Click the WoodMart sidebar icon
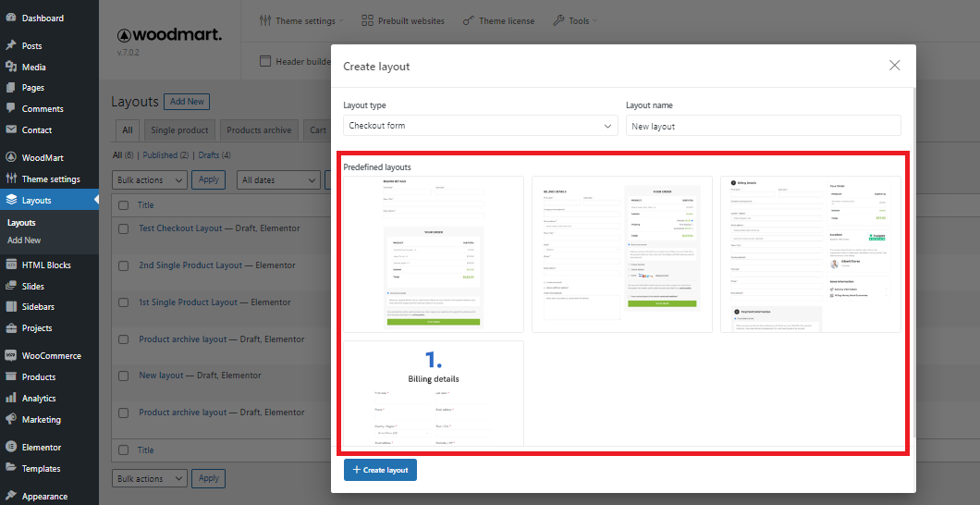The height and width of the screenshot is (505, 980). pyautogui.click(x=10, y=157)
